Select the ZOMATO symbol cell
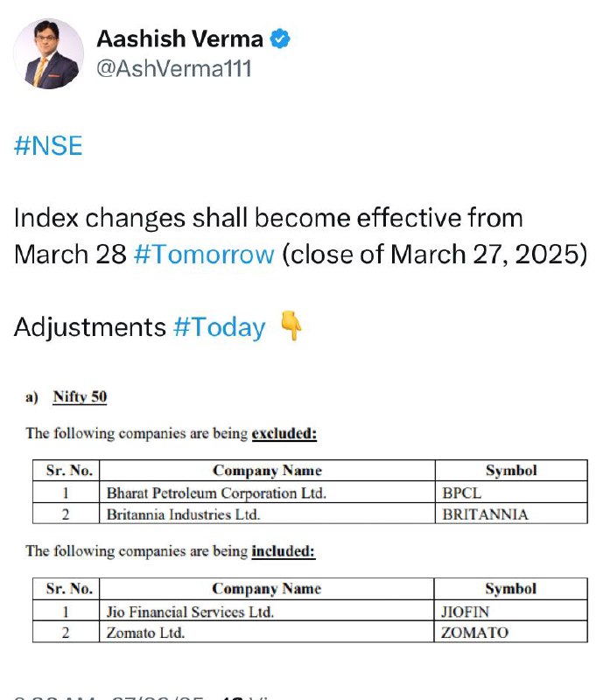603x700 pixels. pyautogui.click(x=511, y=632)
